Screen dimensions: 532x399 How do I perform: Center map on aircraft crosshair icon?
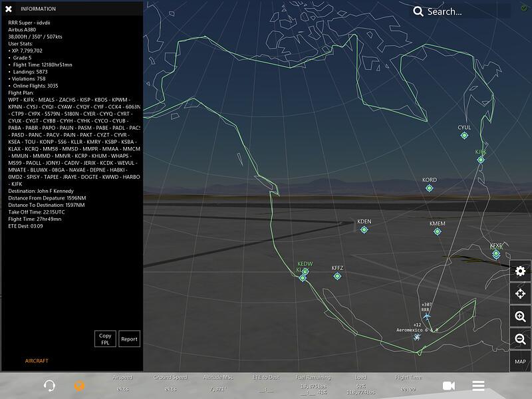pyautogui.click(x=520, y=293)
